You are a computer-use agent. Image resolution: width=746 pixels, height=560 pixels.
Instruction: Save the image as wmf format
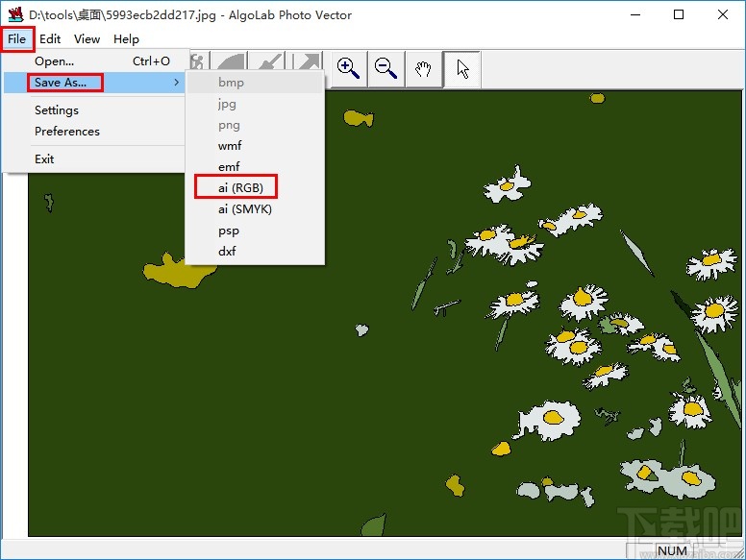click(x=230, y=146)
